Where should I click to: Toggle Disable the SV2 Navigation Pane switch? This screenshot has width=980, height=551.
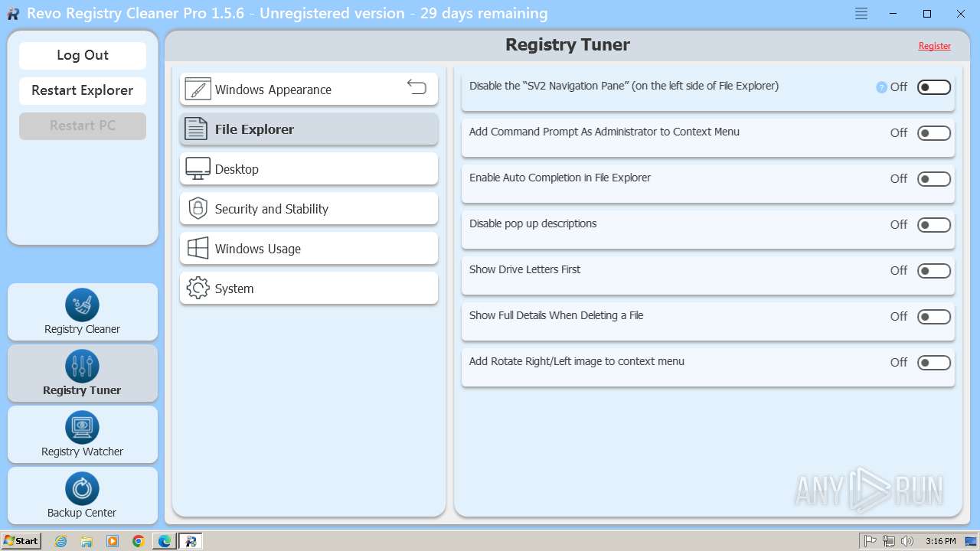(x=934, y=87)
